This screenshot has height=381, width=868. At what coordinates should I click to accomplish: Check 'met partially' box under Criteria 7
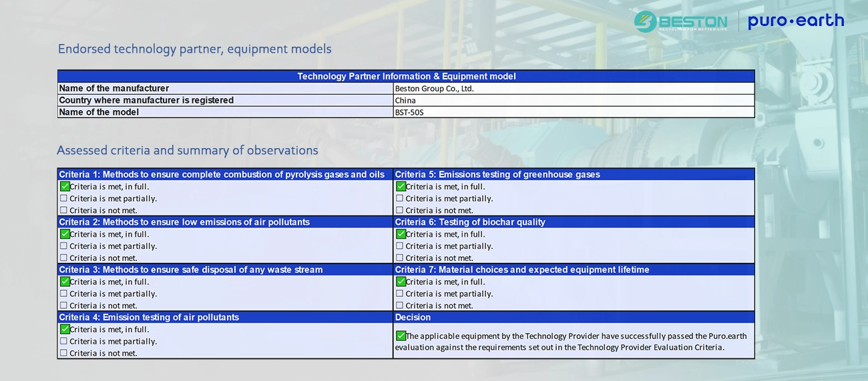click(x=400, y=294)
